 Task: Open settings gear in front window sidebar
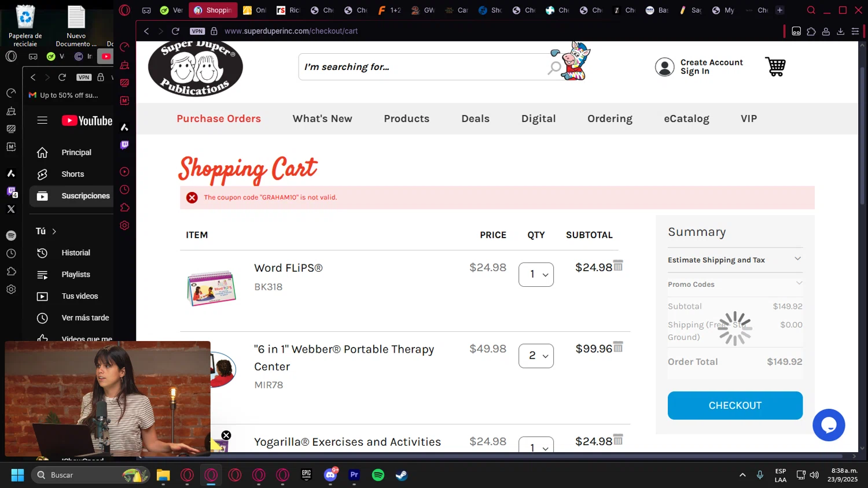(x=124, y=225)
